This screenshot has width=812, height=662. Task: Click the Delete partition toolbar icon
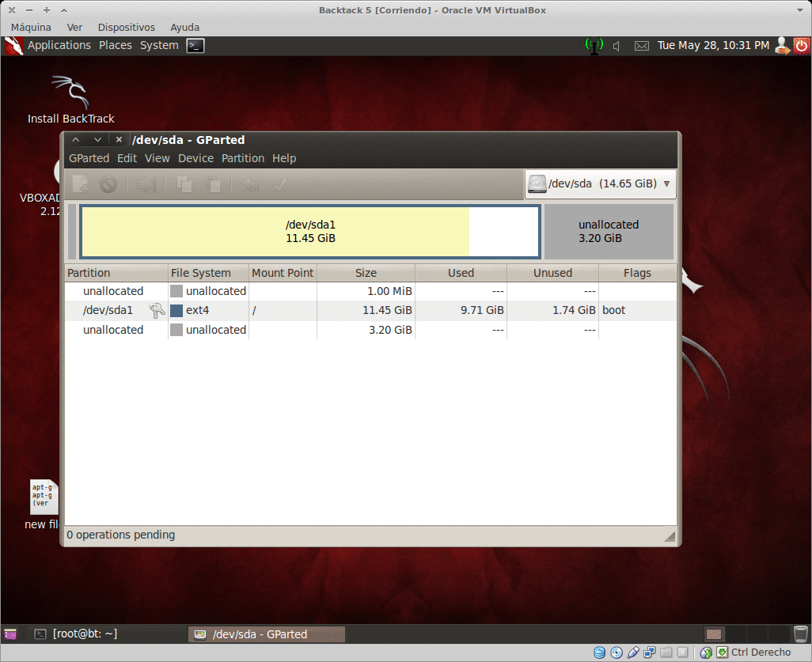tap(108, 184)
